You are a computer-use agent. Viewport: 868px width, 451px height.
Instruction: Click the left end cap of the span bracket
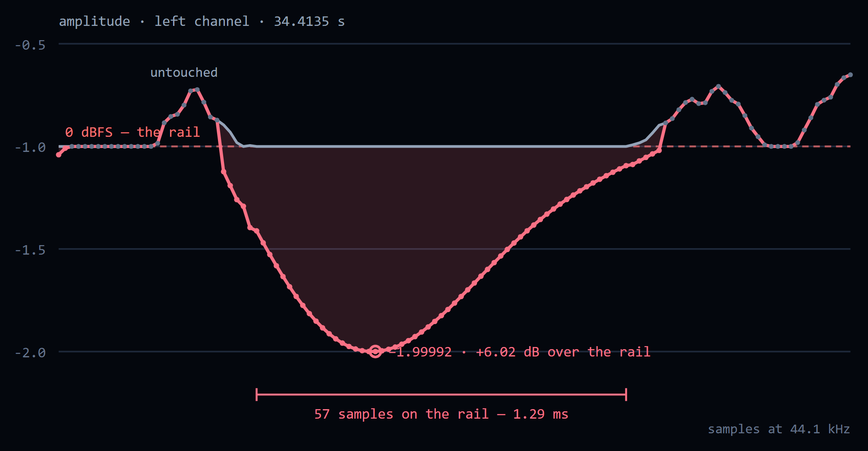tap(256, 394)
